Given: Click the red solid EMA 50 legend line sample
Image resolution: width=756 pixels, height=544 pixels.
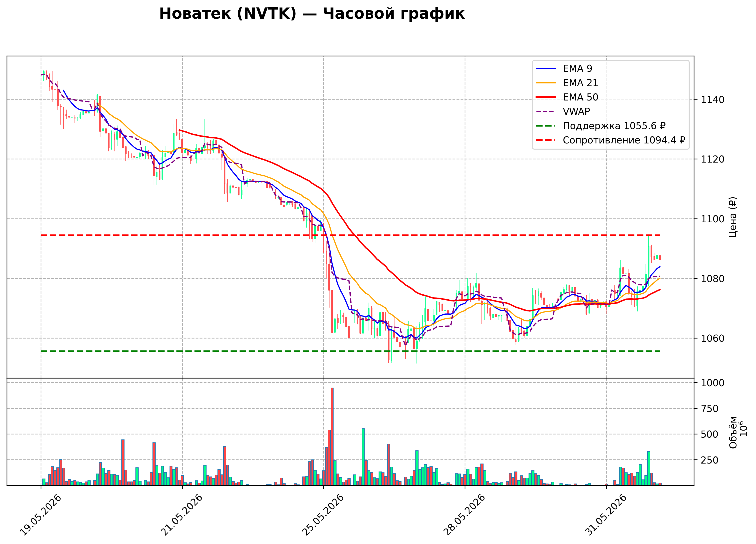Looking at the screenshot, I should (546, 97).
